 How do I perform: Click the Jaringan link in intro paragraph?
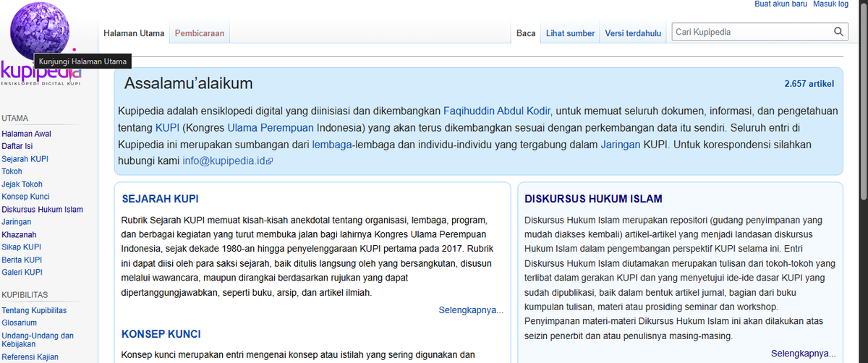point(621,145)
